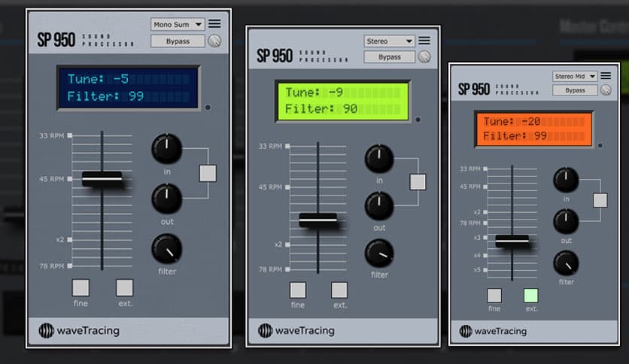This screenshot has width=629, height=364.
Task: Click the out knob on green-display plugin
Action: [378, 205]
